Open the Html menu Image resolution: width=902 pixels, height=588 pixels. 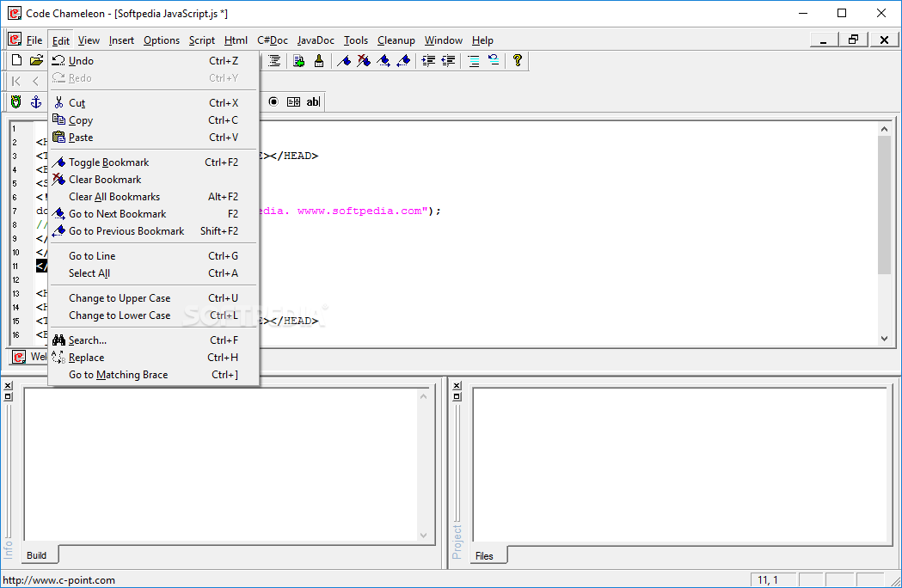(x=236, y=40)
